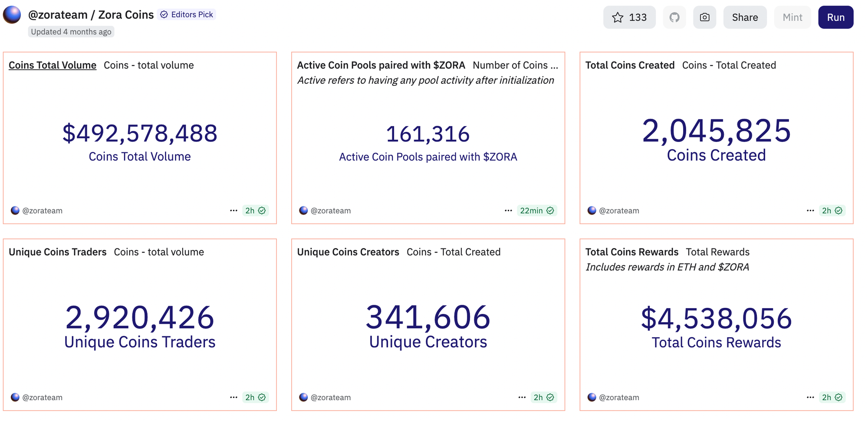Open three-dot menu on Total Coins Created card
This screenshot has height=421, width=868.
[810, 211]
